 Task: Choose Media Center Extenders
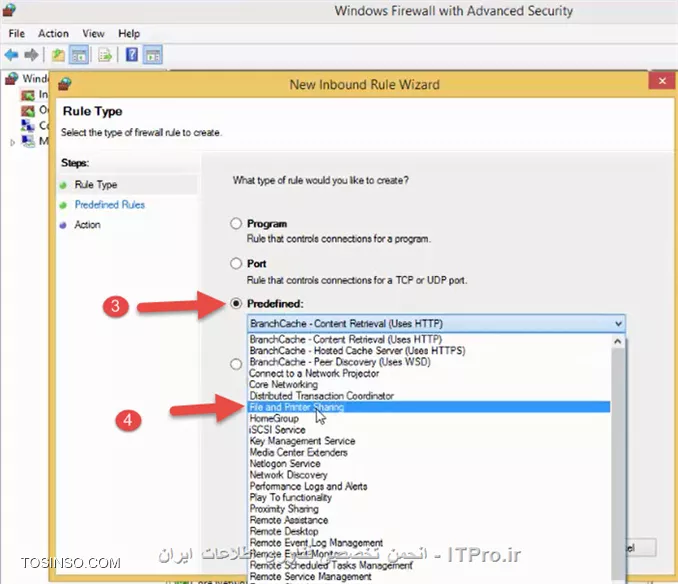429,452
